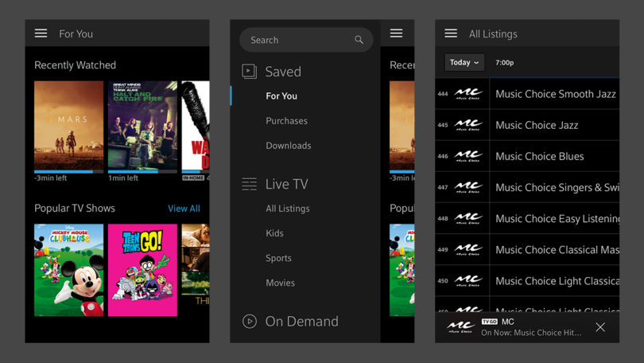Click the IN-HOME badge under third poster
Viewport: 644px width, 363px height.
193,178
